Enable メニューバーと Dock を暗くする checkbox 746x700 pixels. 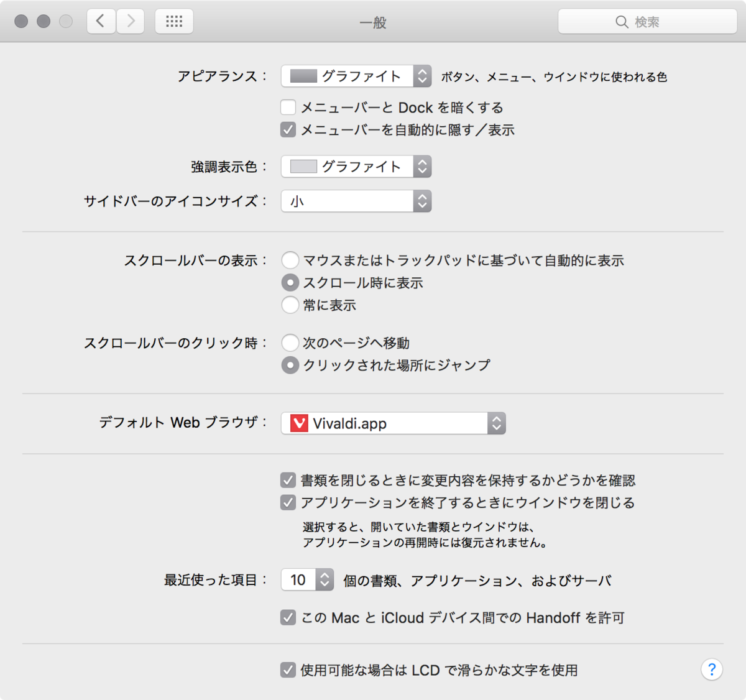(x=288, y=108)
